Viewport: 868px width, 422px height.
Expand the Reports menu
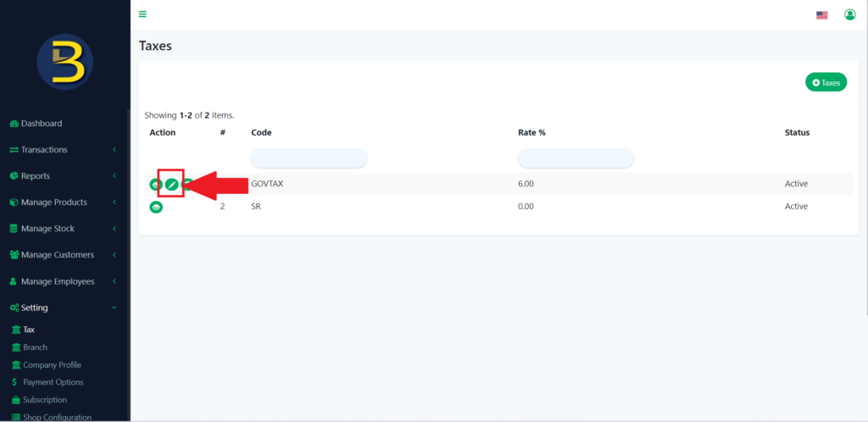35,176
